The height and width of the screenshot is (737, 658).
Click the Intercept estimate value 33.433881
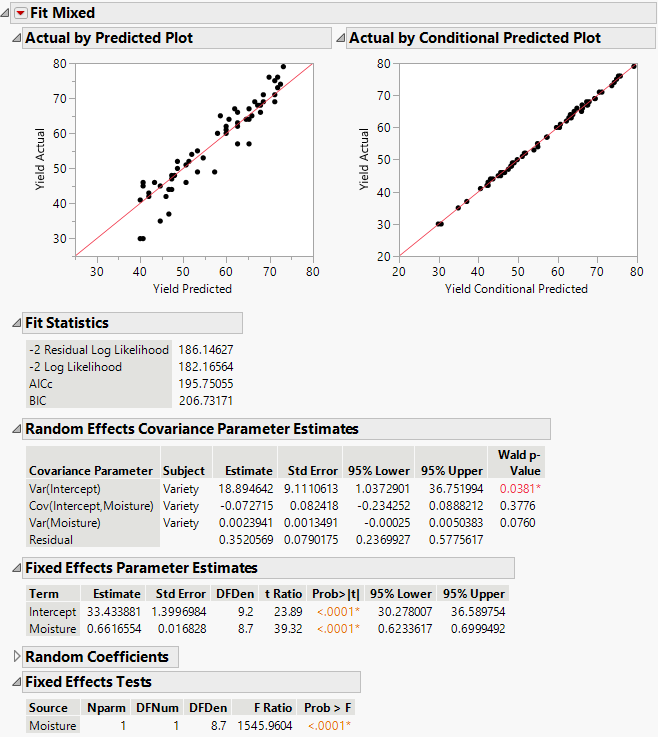(112, 611)
